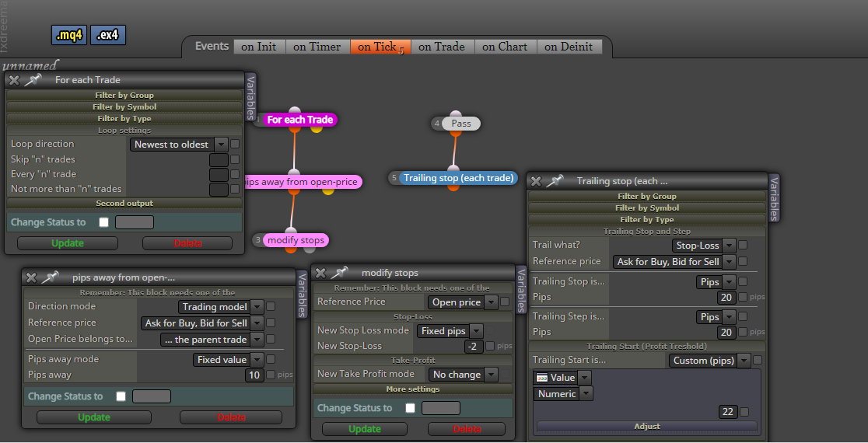Download the .mq4 source file
Viewport: 868px width, 443px height.
tap(69, 36)
